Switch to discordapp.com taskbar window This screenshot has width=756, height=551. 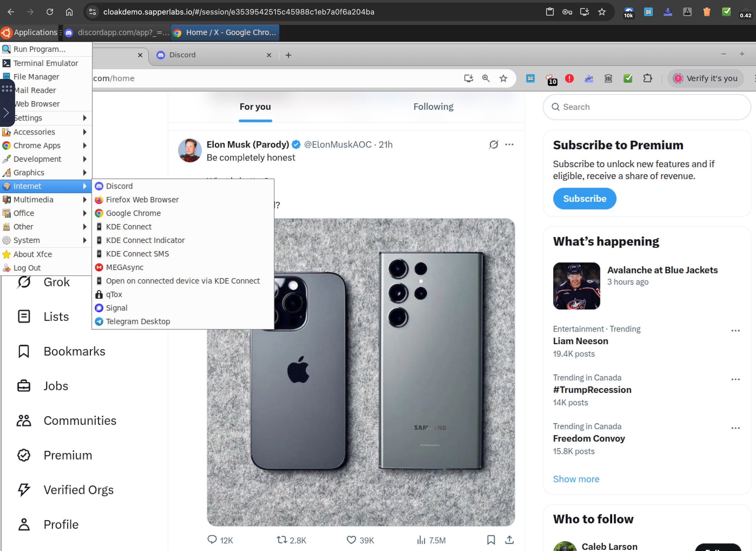[x=117, y=32]
